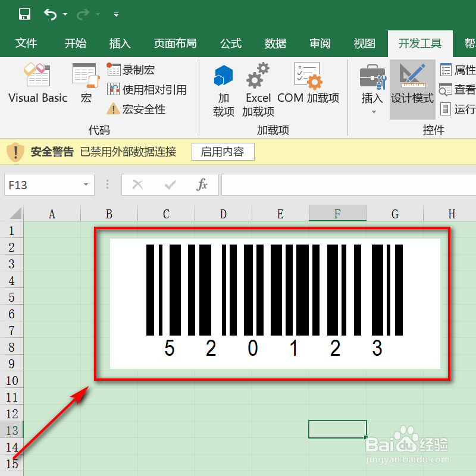This screenshot has width=476, height=476.
Task: Click the 启用内容 button
Action: (223, 152)
